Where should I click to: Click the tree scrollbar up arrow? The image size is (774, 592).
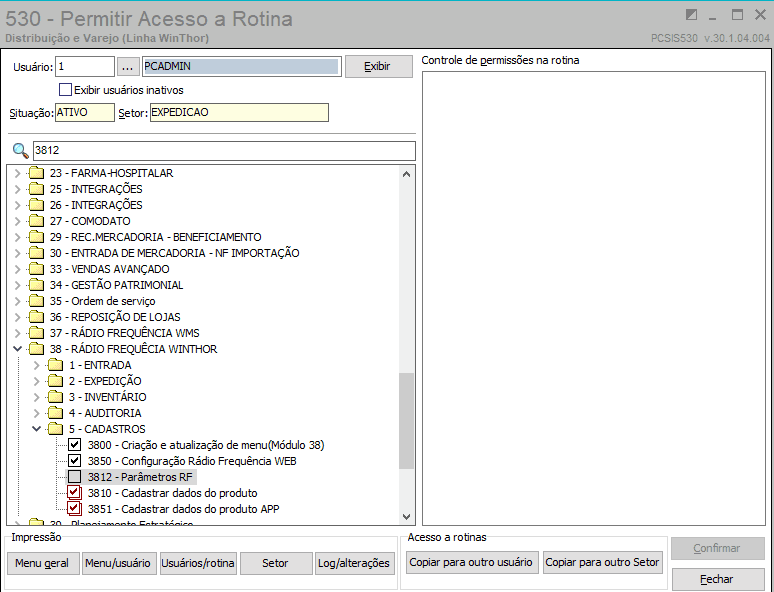pos(406,174)
